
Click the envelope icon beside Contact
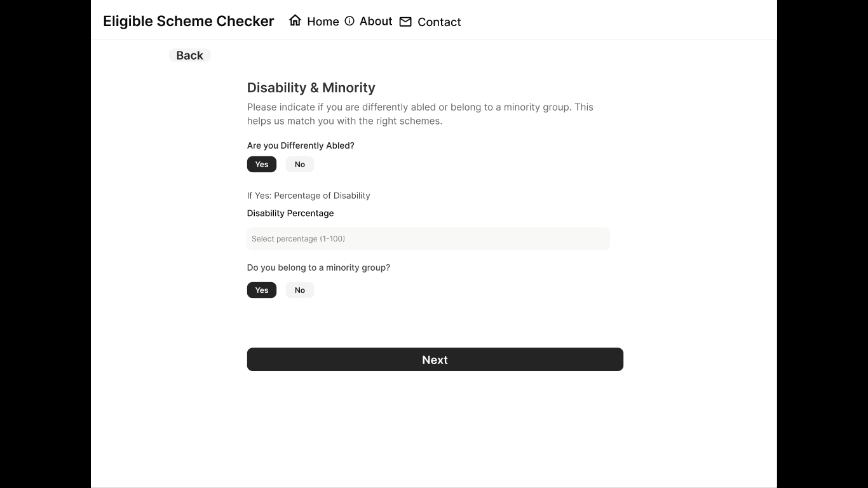click(x=405, y=22)
